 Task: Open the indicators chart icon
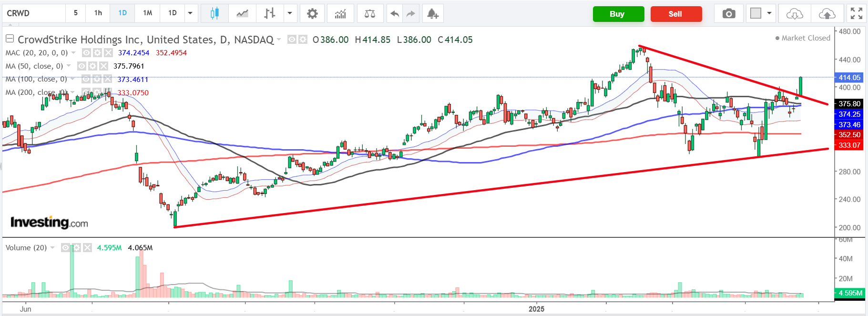[340, 13]
